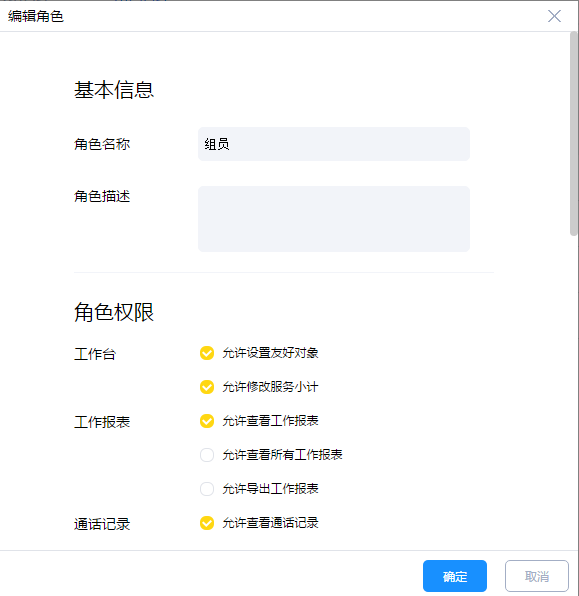This screenshot has height=596, width=579.
Task: Click the 通话记录 section label
Action: click(x=102, y=524)
